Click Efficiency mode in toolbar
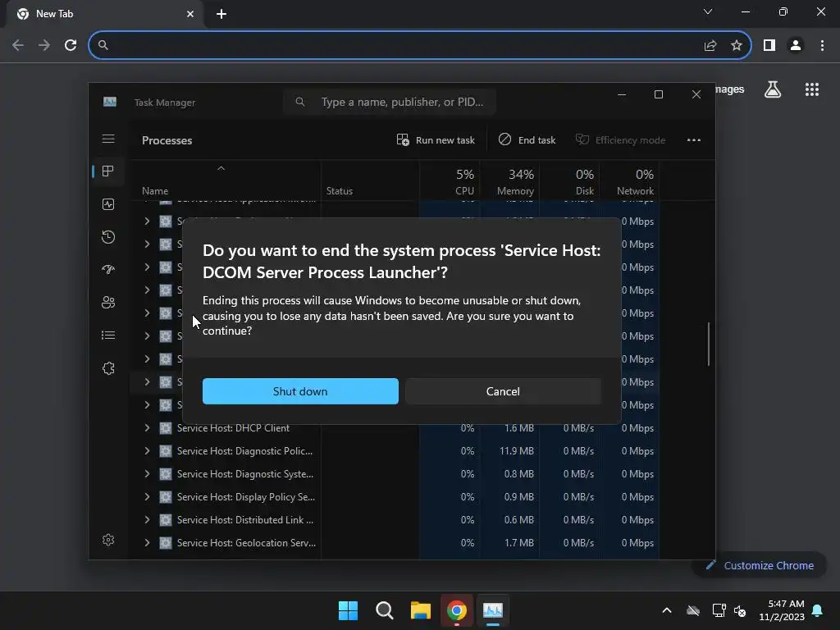 point(620,139)
